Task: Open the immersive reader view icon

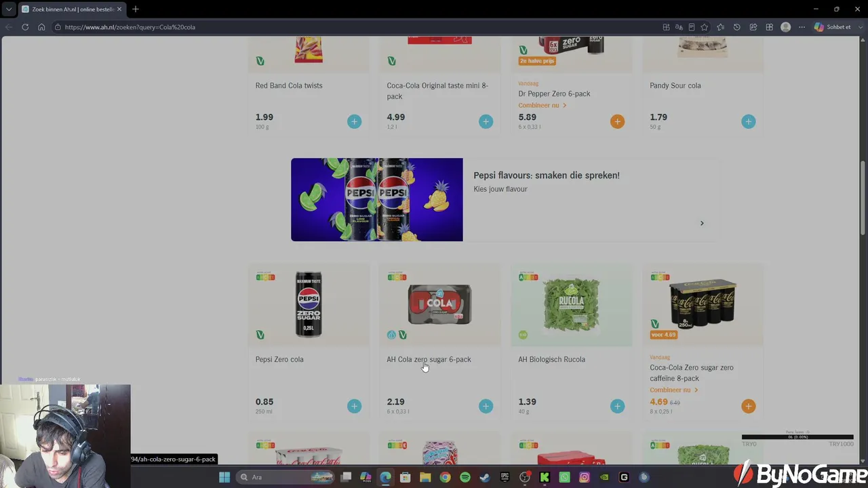Action: 692,27
